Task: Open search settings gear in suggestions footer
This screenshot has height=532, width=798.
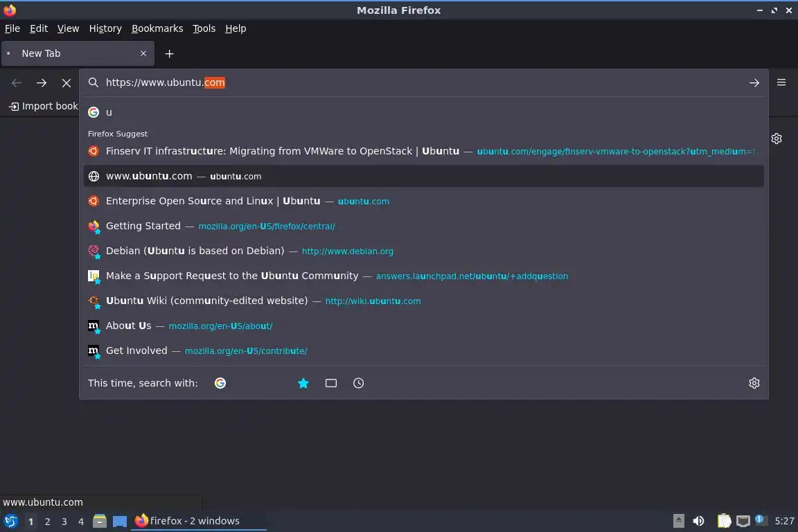Action: 754,383
